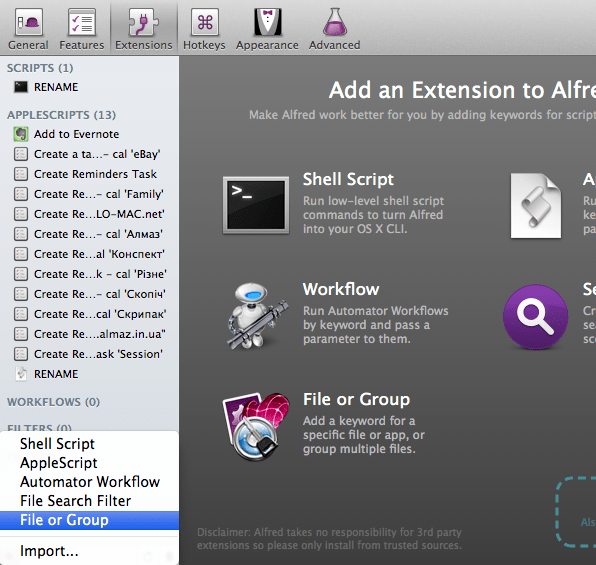The width and height of the screenshot is (596, 565).
Task: Select RENAME under SCRIPTS section
Action: click(x=56, y=87)
